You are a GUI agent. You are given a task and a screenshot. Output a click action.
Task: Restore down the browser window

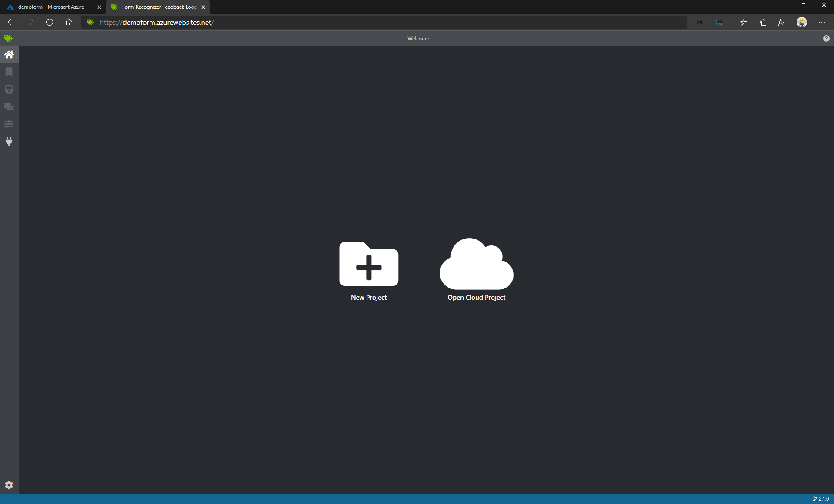(804, 5)
